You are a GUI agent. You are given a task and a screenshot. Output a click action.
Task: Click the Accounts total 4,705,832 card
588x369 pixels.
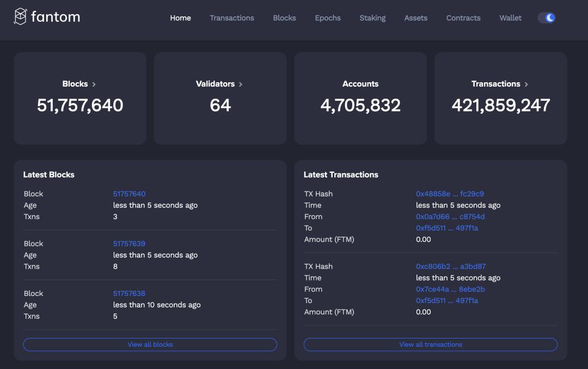360,99
